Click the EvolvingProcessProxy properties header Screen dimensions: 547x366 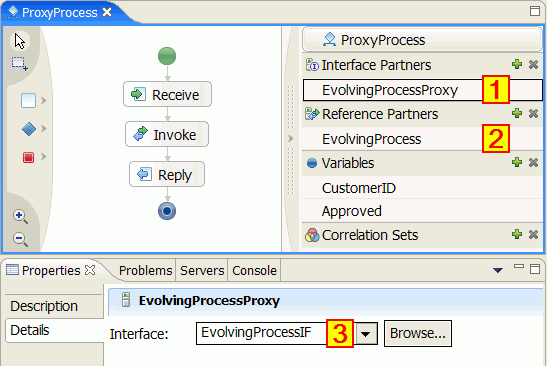(x=326, y=301)
